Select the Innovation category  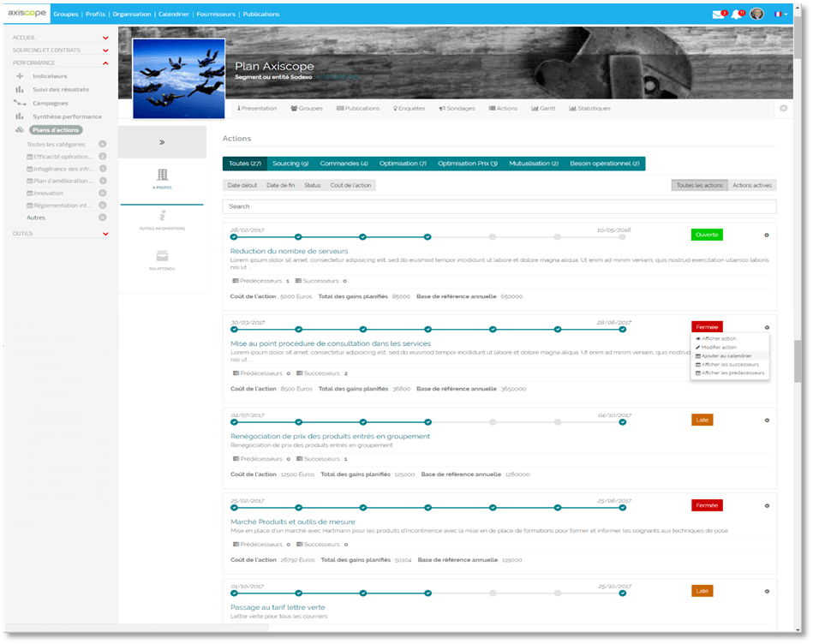tap(48, 194)
